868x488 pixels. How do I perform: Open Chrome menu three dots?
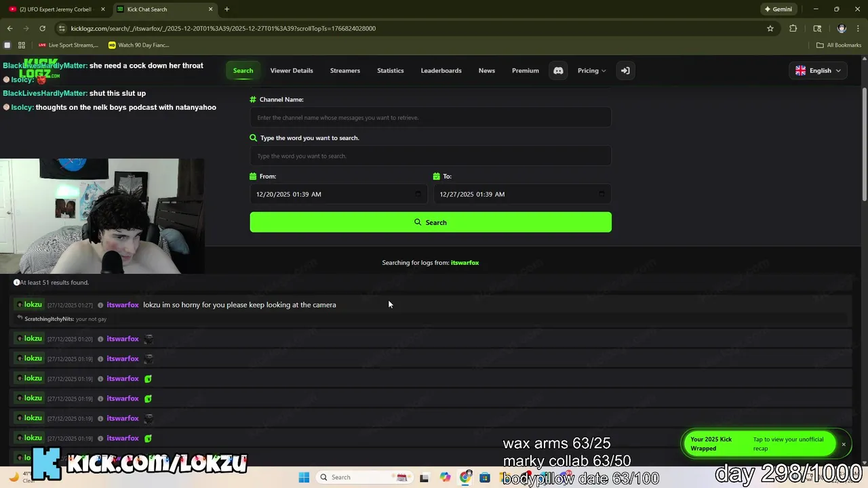(859, 28)
